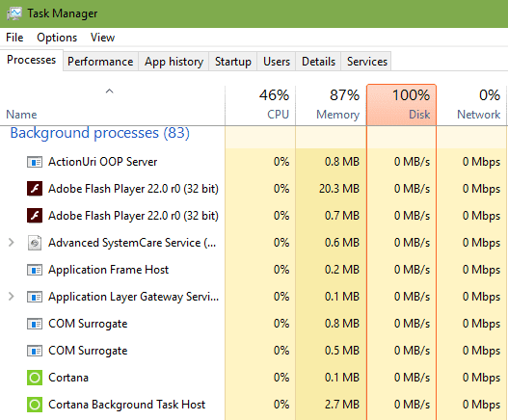The image size is (508, 420).
Task: Select the Cortana process name
Action: (x=68, y=378)
